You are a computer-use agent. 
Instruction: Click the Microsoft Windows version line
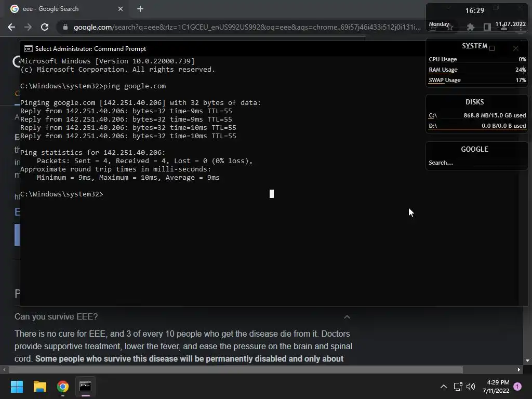(x=108, y=61)
